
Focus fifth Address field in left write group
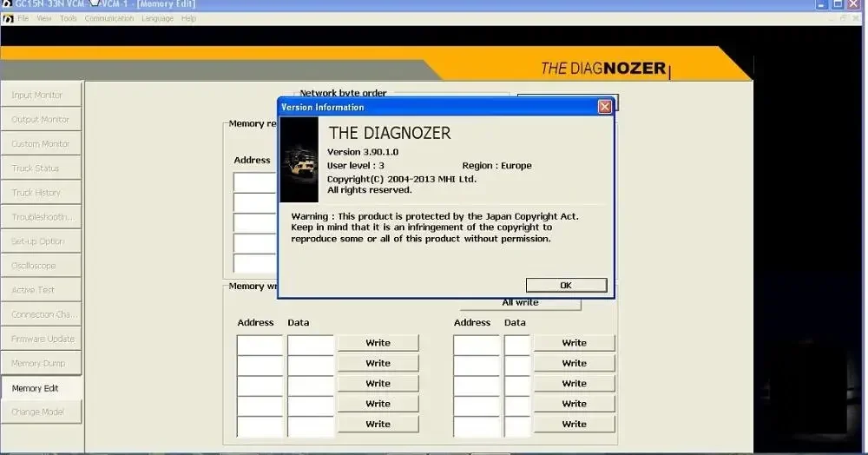click(260, 426)
